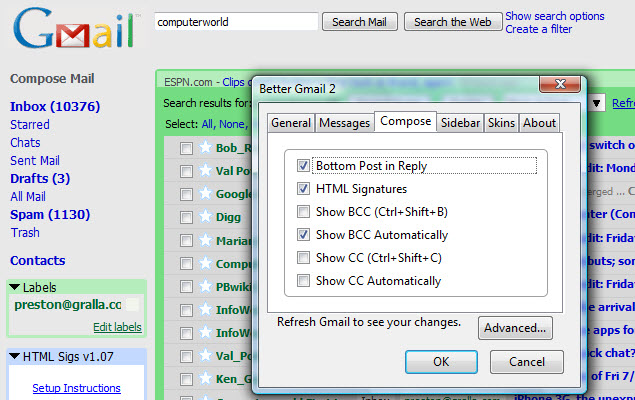Star the PBwiki email
The height and width of the screenshot is (400, 635).
205,286
